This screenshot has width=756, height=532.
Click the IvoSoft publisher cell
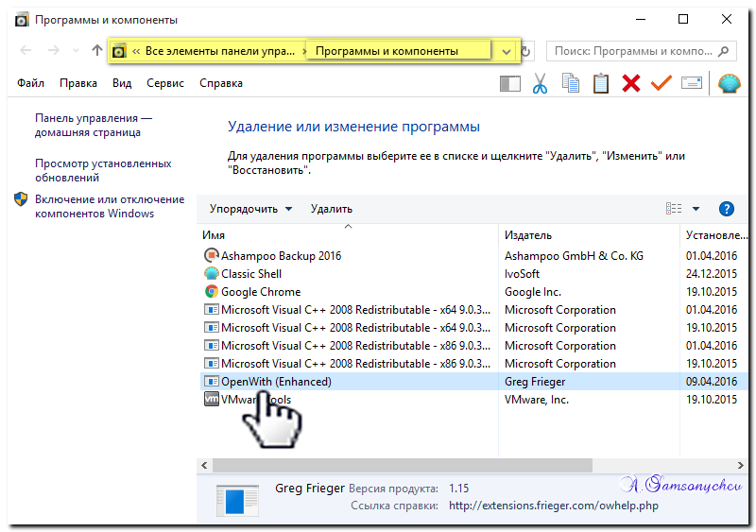[x=522, y=273]
